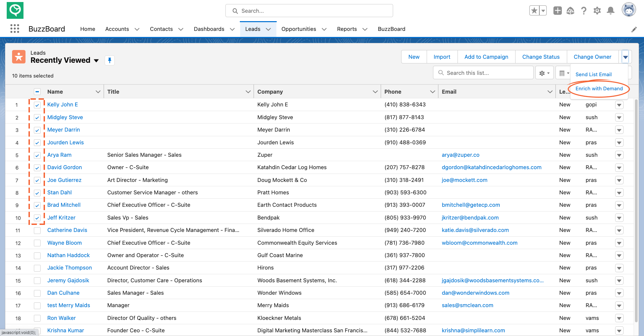Expand the Opportunities tab dropdown chevron
Image resolution: width=644 pixels, height=336 pixels.
(324, 29)
